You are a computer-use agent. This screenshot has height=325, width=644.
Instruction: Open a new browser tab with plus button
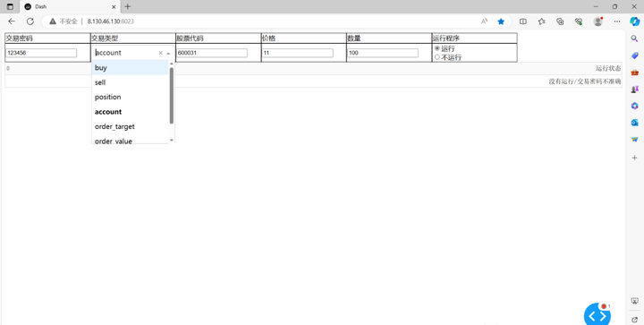pos(128,6)
